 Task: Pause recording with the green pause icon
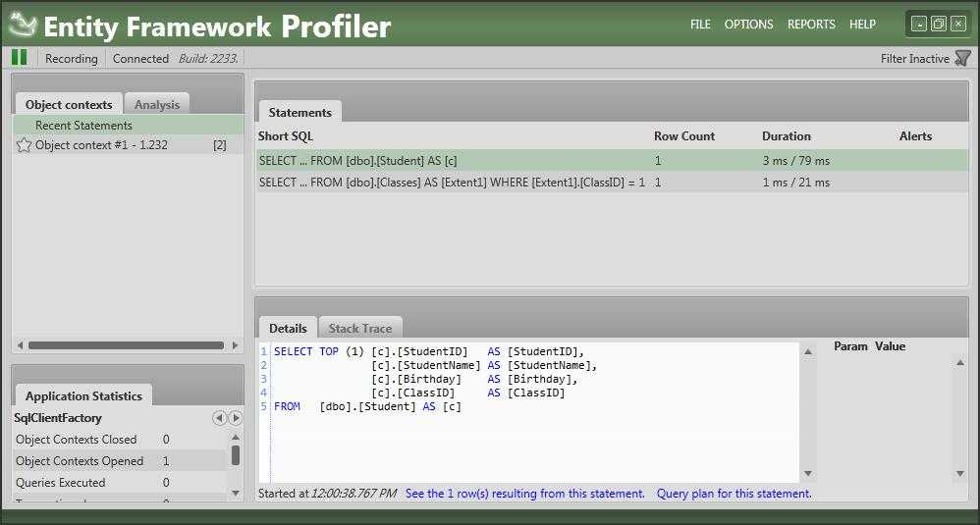20,58
